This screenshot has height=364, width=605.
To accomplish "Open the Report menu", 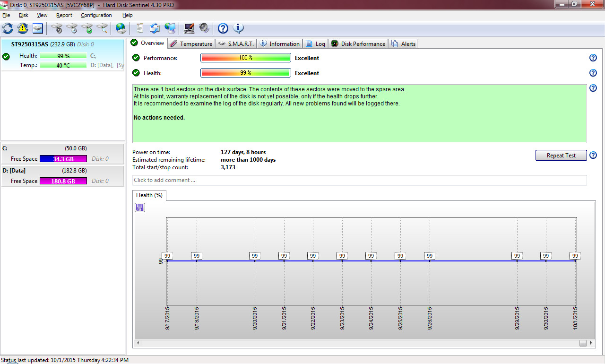I will [64, 15].
